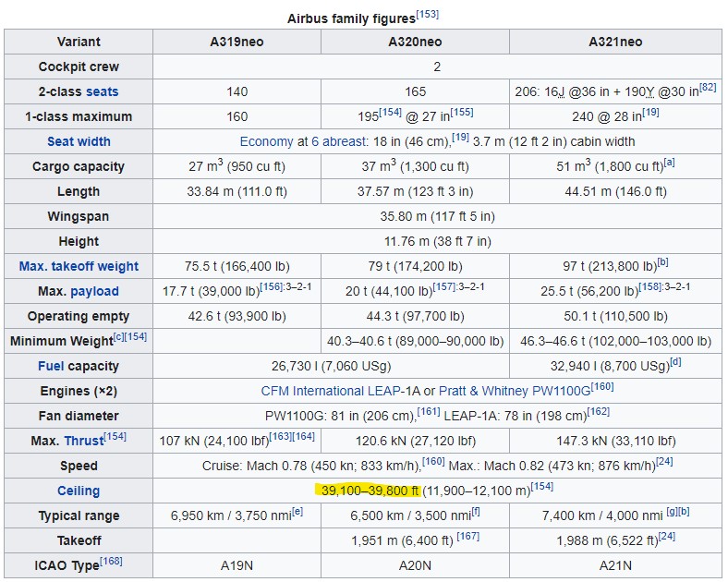Click the 'Cockpit crew' row label

pyautogui.click(x=79, y=67)
